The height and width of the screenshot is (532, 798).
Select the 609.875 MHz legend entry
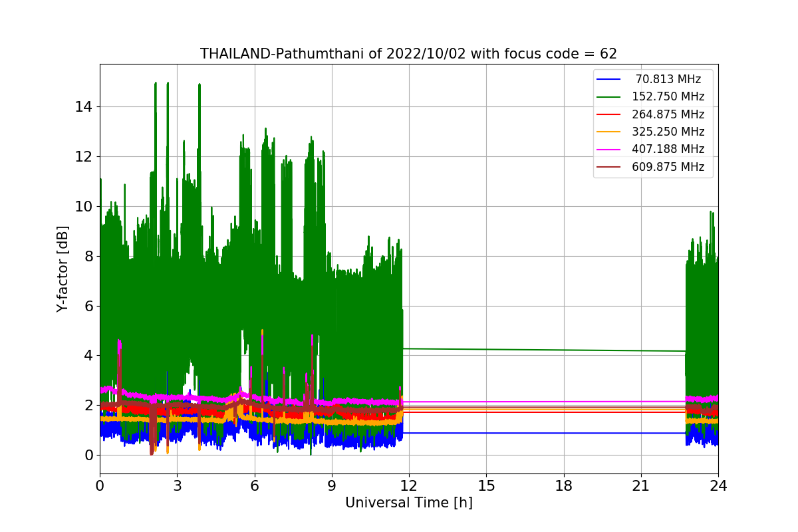pos(651,167)
